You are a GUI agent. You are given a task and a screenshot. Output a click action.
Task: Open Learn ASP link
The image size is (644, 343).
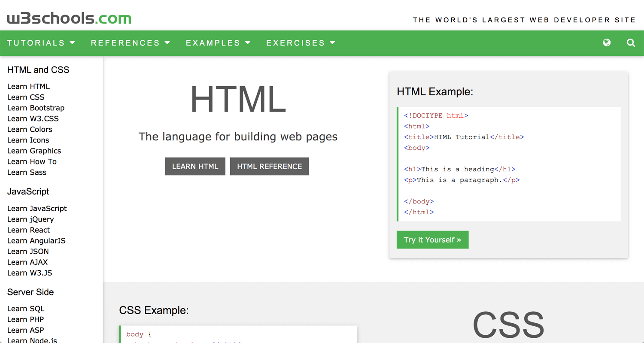pyautogui.click(x=25, y=330)
